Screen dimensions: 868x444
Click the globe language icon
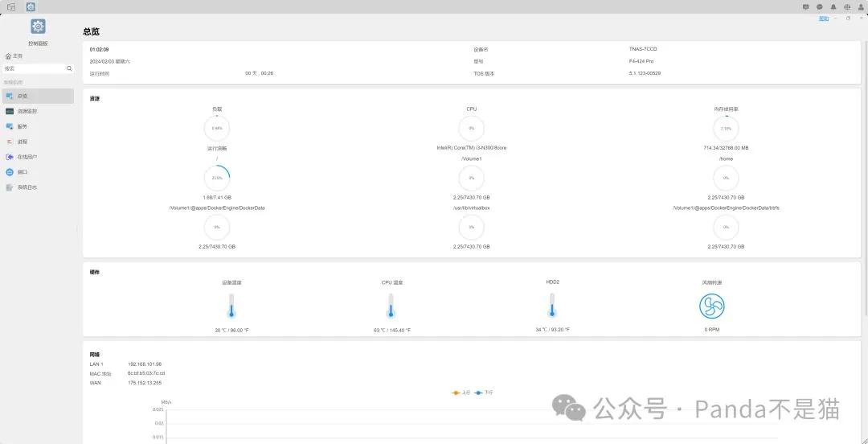coord(848,6)
